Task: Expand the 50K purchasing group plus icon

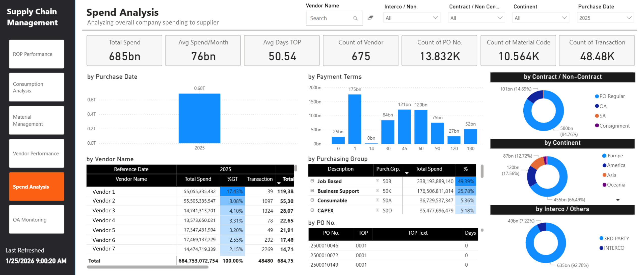Action: 378,191
